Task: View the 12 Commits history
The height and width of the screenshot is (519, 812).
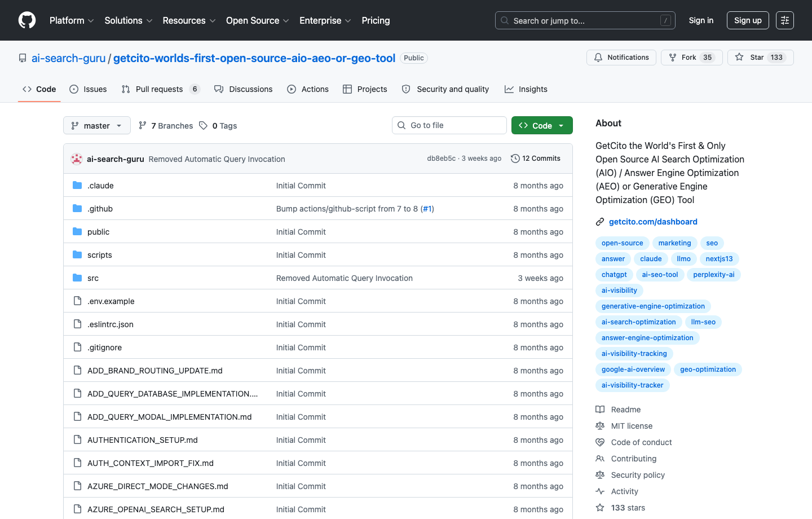Action: coord(536,159)
